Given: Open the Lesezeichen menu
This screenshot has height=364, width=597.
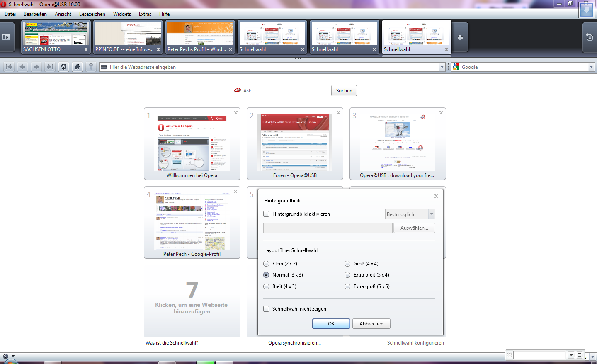Looking at the screenshot, I should 92,14.
